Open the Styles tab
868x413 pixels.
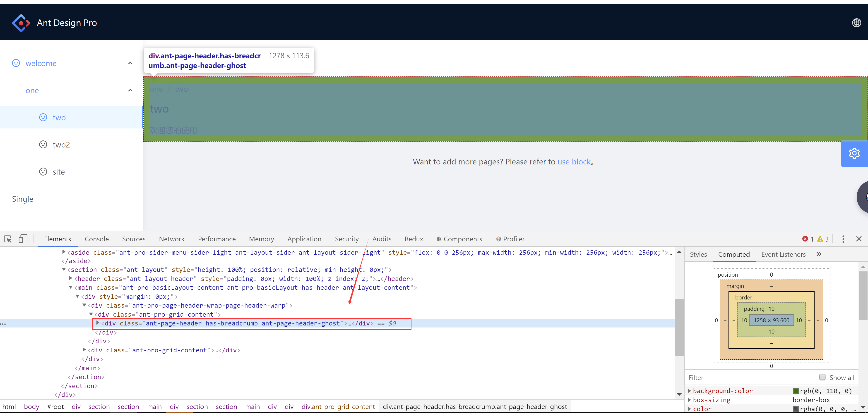coord(698,254)
